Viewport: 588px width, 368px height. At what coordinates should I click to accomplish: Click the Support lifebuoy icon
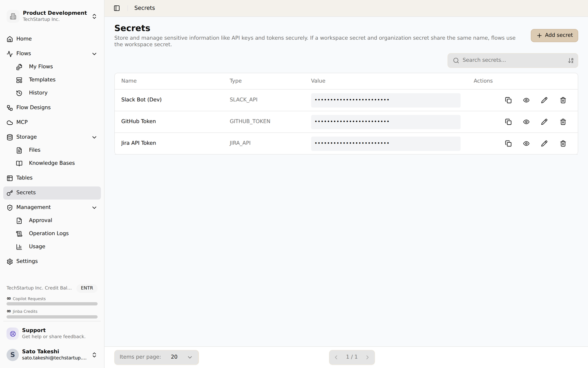click(13, 334)
